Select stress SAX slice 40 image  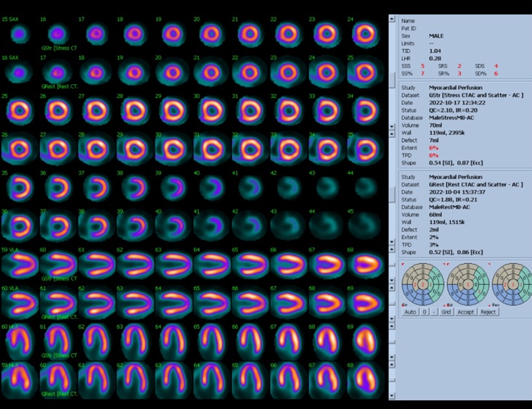(x=210, y=188)
